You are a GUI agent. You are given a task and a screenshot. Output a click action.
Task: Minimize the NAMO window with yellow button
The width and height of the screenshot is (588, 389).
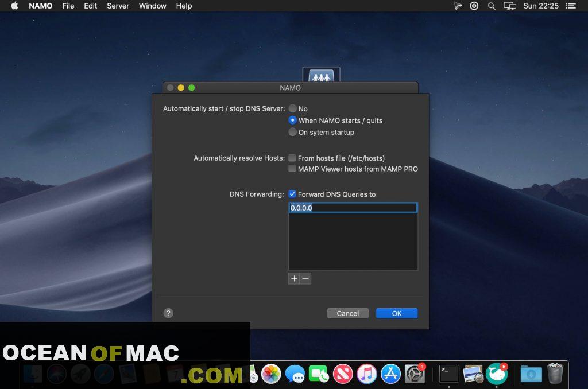tap(181, 88)
